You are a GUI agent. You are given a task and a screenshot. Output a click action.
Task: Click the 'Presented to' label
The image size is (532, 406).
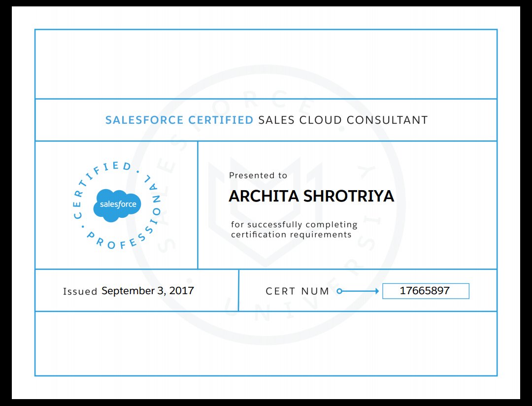click(x=258, y=175)
